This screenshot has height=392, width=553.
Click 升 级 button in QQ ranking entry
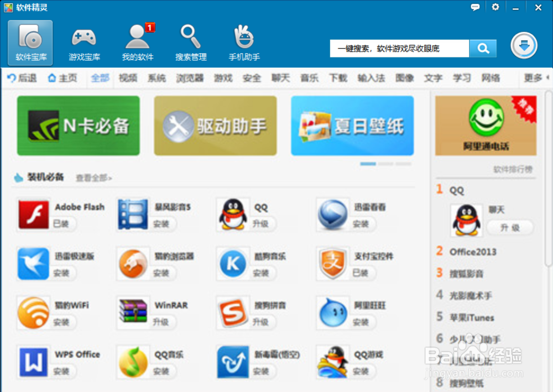(x=510, y=228)
